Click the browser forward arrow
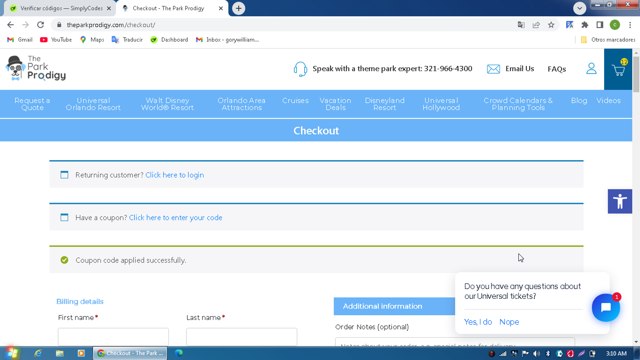Image resolution: width=640 pixels, height=360 pixels. point(25,25)
